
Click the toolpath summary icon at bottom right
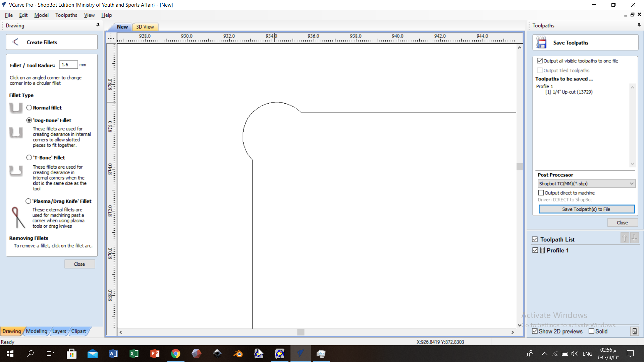[x=634, y=331]
